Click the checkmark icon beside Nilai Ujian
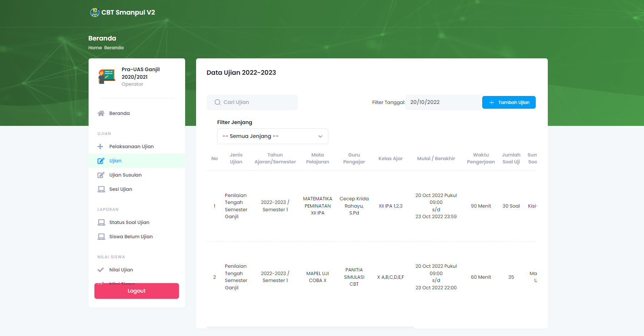The height and width of the screenshot is (336, 644). coord(101,270)
